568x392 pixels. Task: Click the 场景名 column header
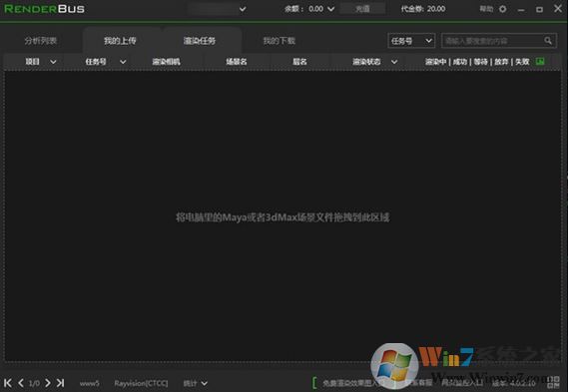(x=237, y=62)
